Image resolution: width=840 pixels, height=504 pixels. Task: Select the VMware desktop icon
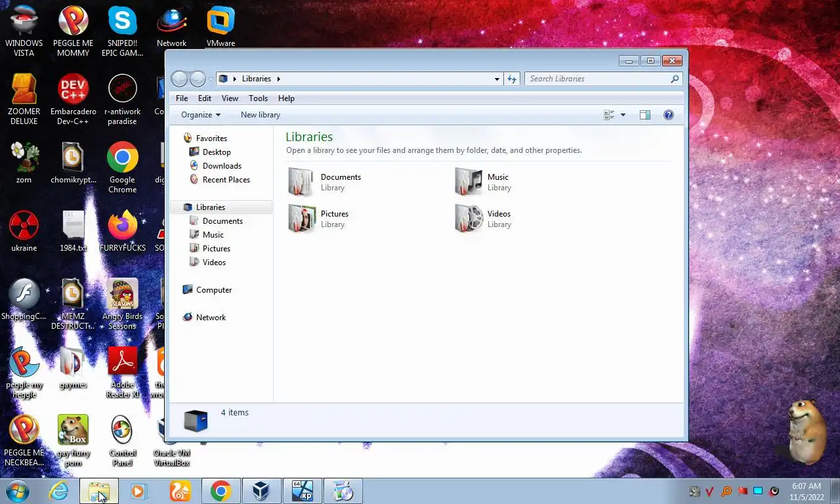pos(221,28)
